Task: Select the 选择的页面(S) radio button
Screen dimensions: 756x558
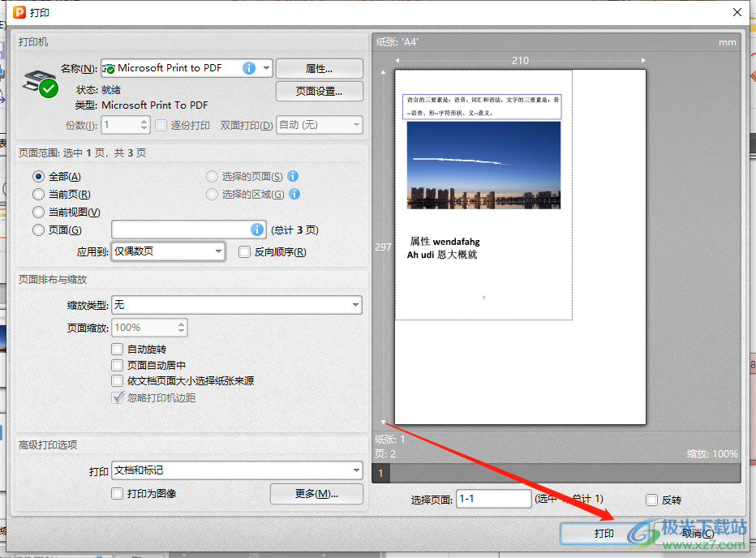Action: [x=212, y=177]
